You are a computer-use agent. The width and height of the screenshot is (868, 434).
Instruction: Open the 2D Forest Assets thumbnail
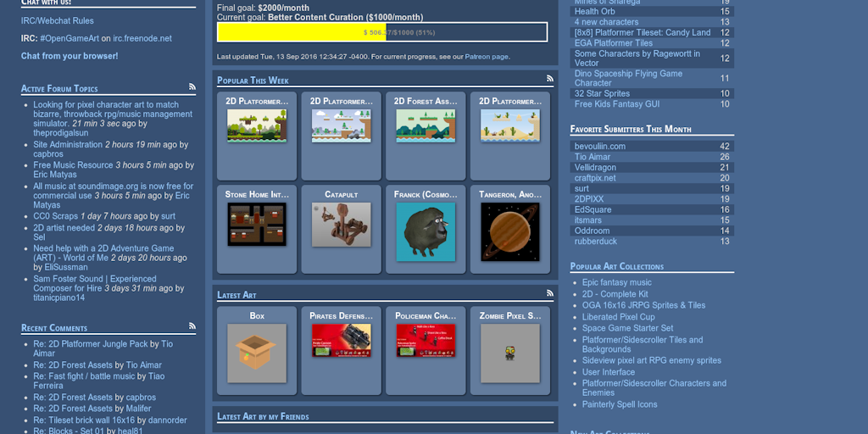click(426, 125)
